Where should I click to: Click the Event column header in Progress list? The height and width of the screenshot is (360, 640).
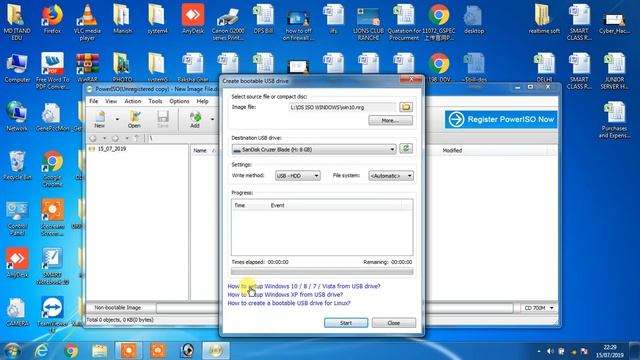(277, 205)
